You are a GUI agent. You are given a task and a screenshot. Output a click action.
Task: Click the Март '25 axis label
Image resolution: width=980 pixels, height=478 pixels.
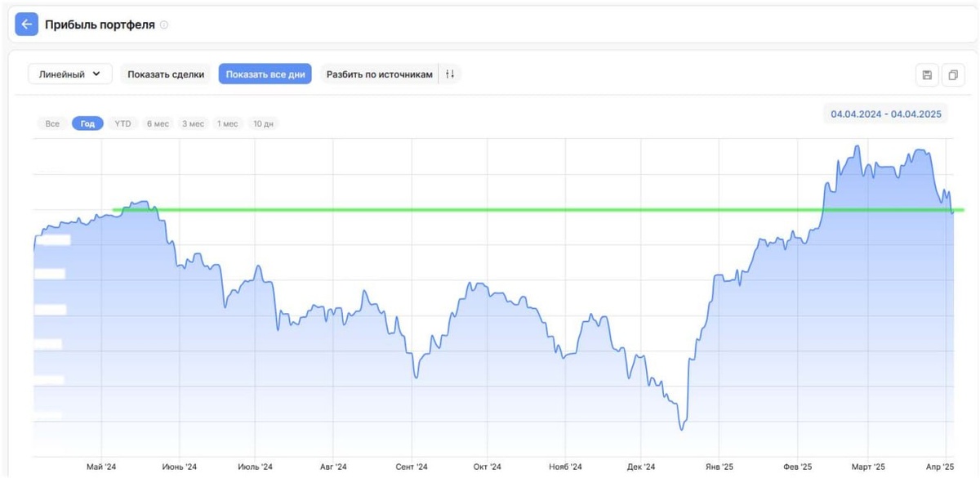[868, 467]
